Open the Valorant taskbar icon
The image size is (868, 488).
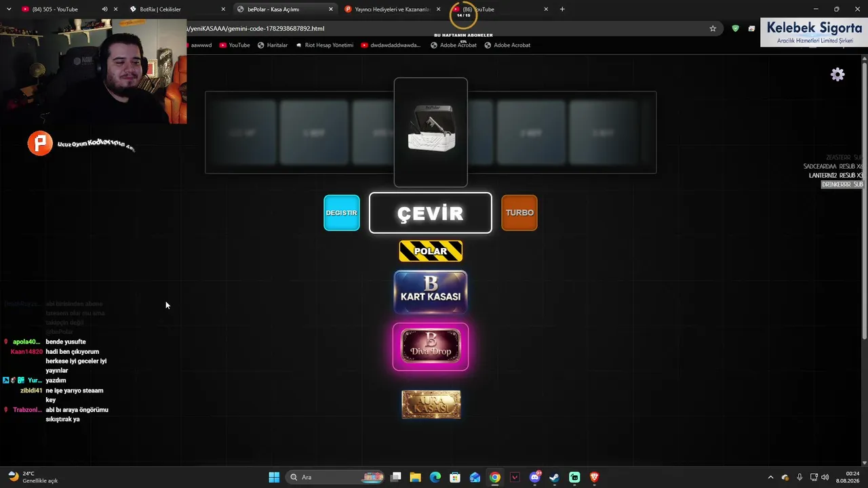coord(515,477)
